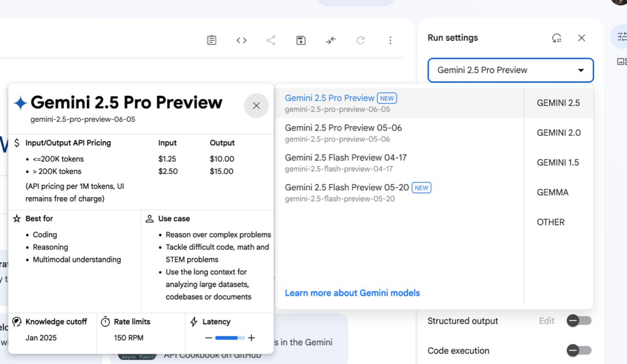Click the Run settings heading
Screen dimensions: 627x364
pos(453,38)
